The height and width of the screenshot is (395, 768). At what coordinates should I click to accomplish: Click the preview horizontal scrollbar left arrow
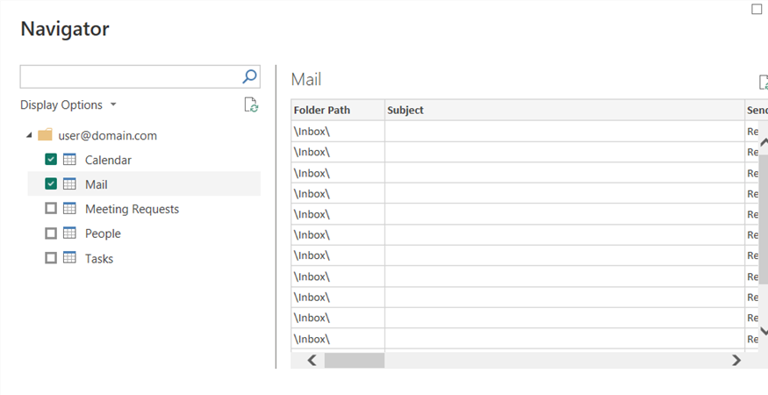[x=312, y=360]
